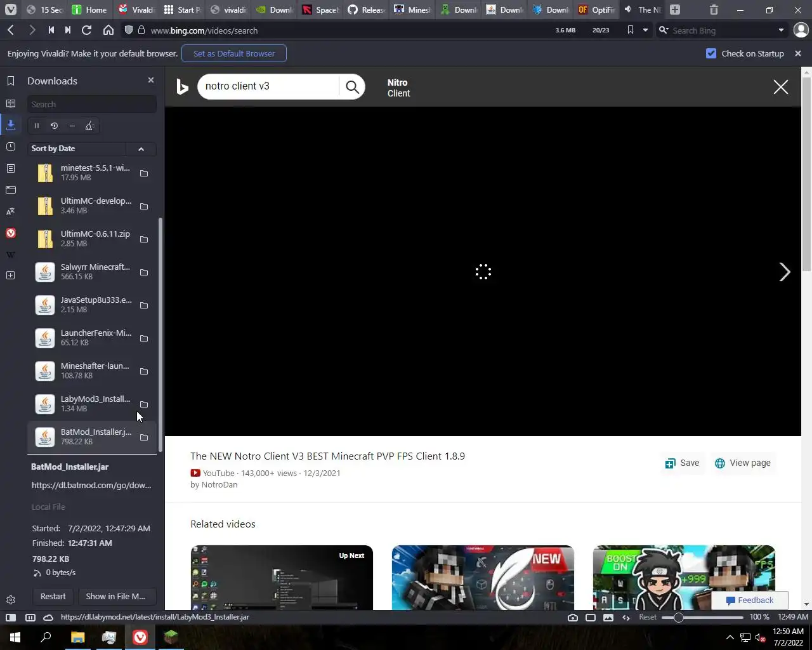Pause downloads in the Downloads panel
This screenshot has height=650, width=812.
pos(37,126)
